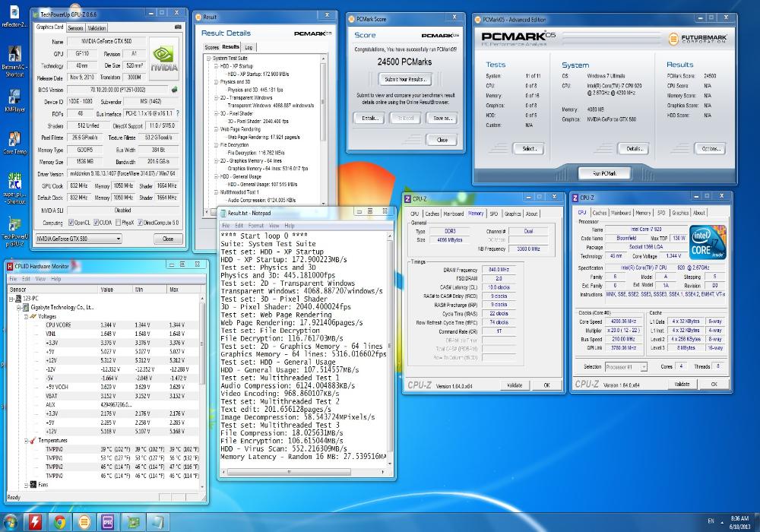Click the GPU-Z taskbar icon
Viewport: 760px width, 532px height.
point(133,522)
